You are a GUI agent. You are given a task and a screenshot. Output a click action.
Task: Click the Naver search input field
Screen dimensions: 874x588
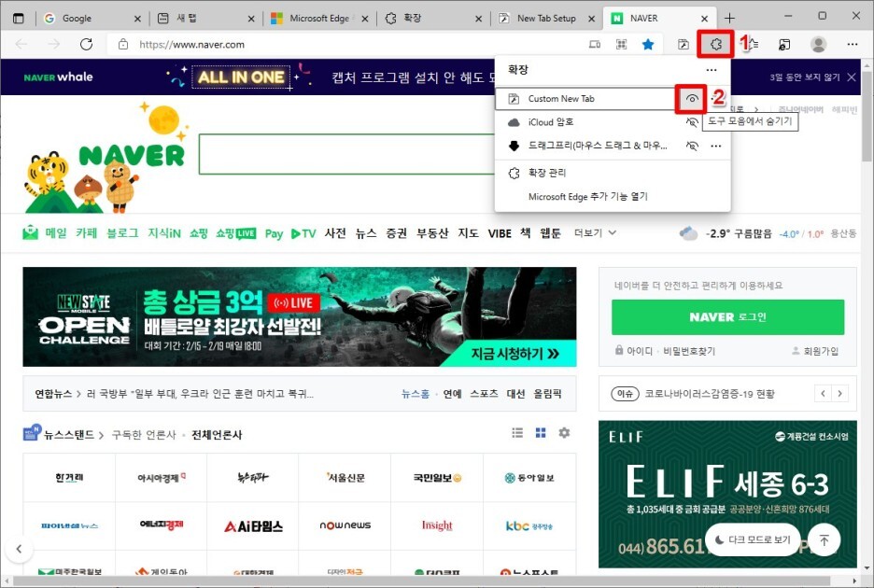point(346,154)
